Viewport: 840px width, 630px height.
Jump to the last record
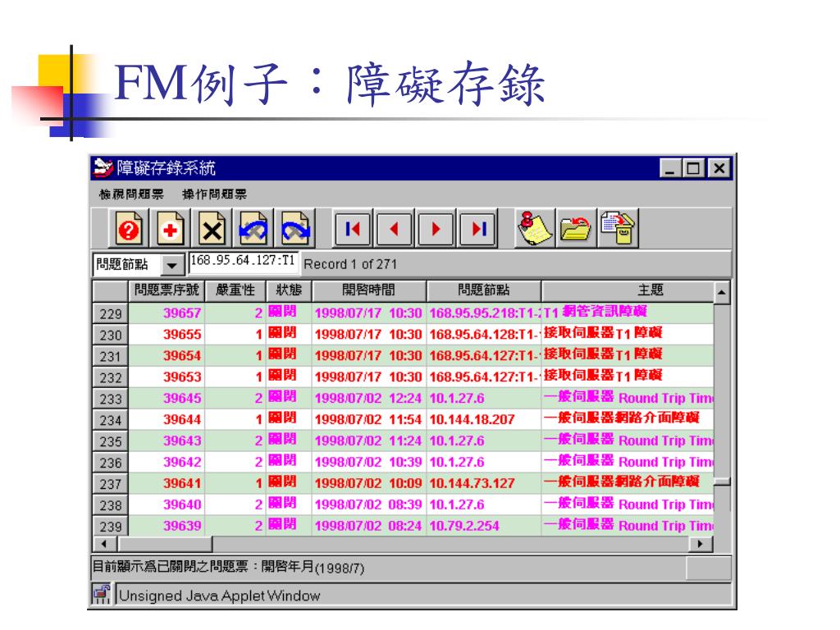pos(477,229)
